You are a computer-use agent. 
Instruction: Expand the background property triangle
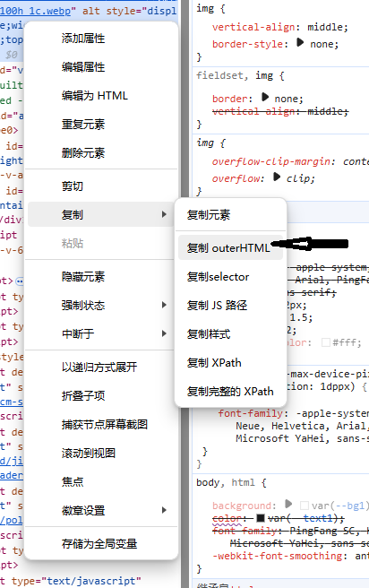pos(288,504)
